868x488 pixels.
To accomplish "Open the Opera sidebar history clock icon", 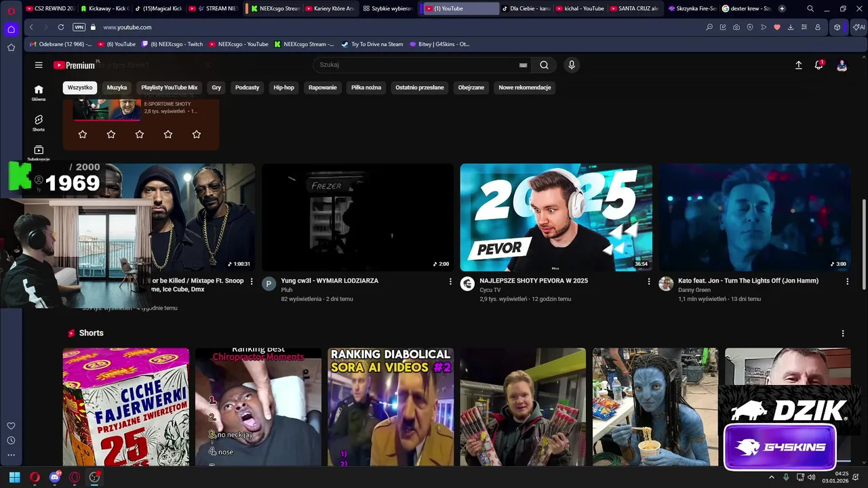I will pyautogui.click(x=11, y=441).
